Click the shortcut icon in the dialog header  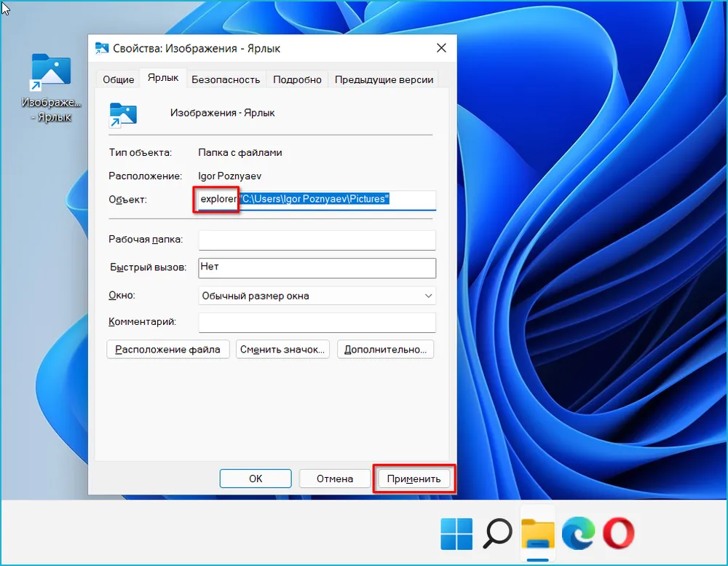[x=123, y=113]
